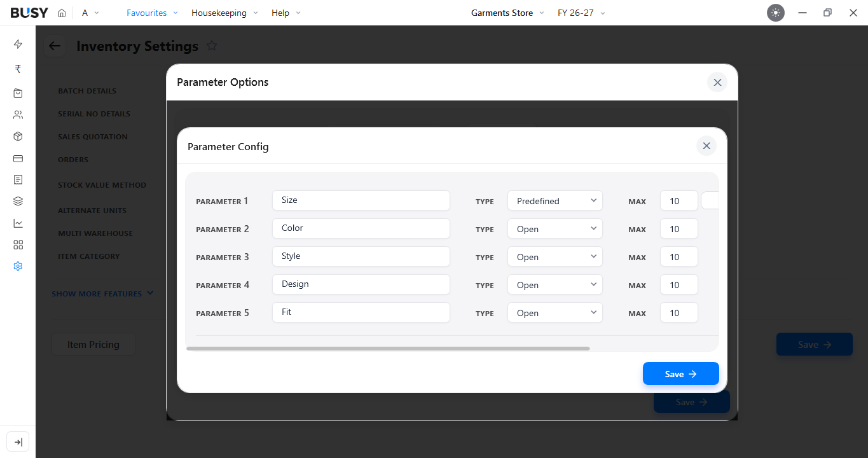868x458 pixels.
Task: Expand Show More Features
Action: pos(102,293)
